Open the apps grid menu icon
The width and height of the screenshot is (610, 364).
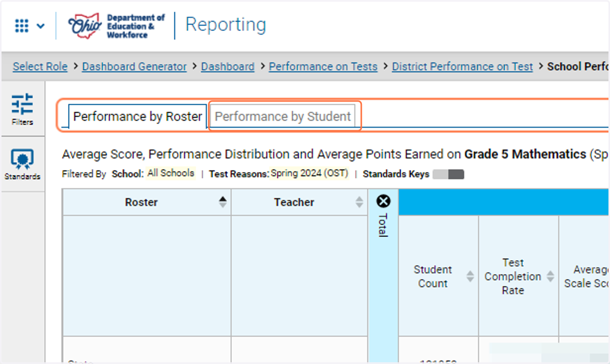(21, 26)
